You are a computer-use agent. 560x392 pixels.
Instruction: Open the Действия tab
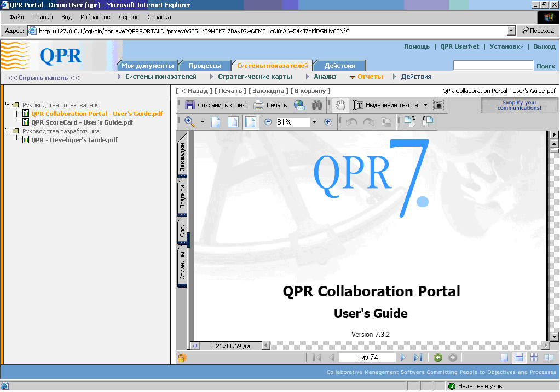point(339,66)
